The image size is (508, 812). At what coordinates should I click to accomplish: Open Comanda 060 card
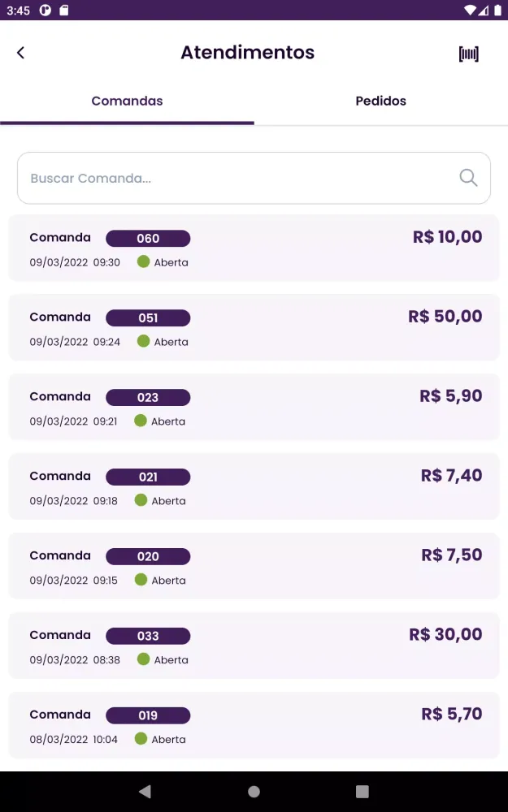click(254, 248)
